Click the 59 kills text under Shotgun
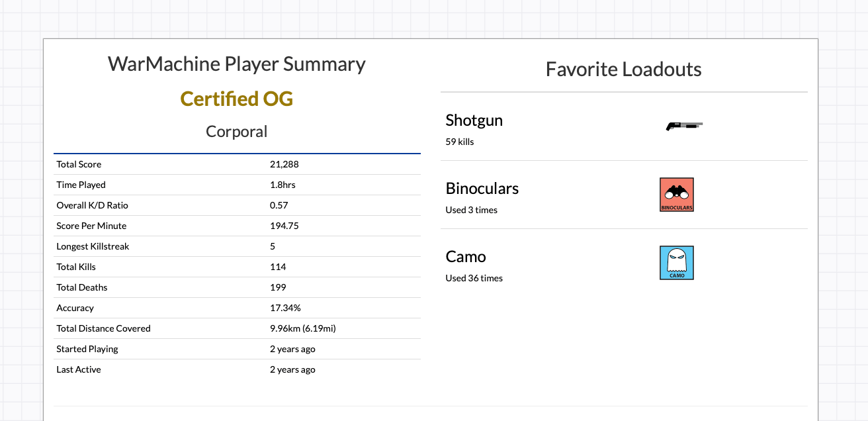 tap(460, 142)
